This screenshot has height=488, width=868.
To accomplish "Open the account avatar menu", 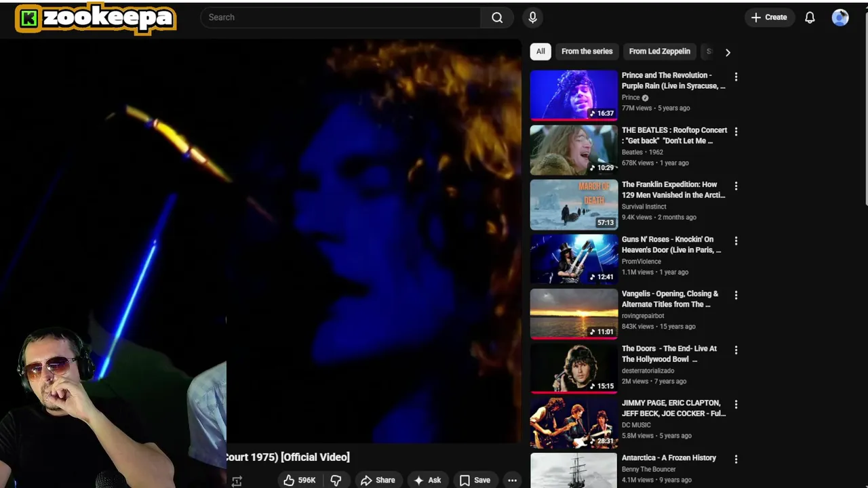I will click(x=840, y=18).
